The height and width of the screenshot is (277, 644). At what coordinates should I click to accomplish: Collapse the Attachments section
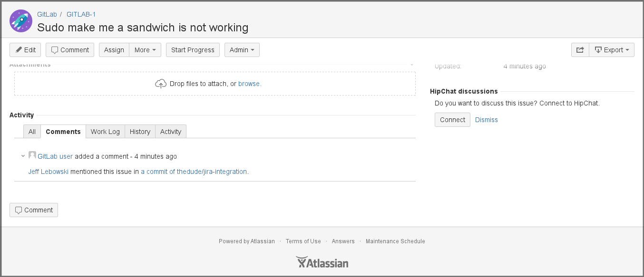411,64
